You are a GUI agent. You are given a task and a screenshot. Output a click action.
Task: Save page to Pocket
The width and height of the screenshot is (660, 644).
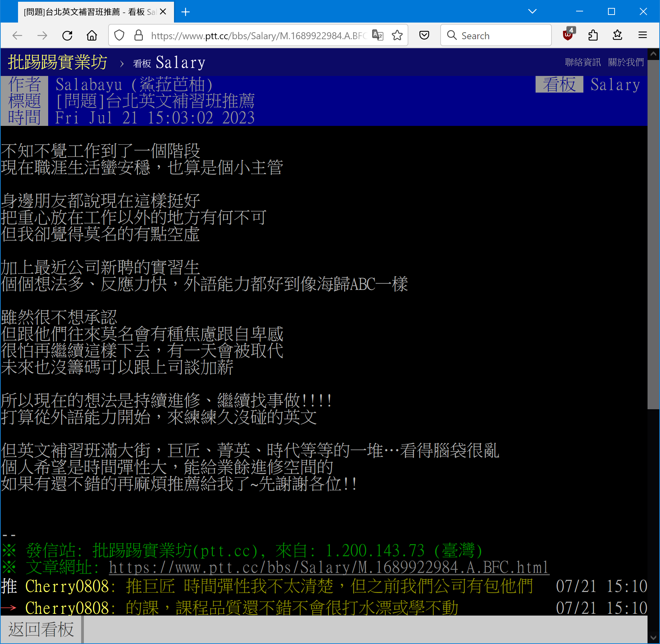pyautogui.click(x=424, y=35)
